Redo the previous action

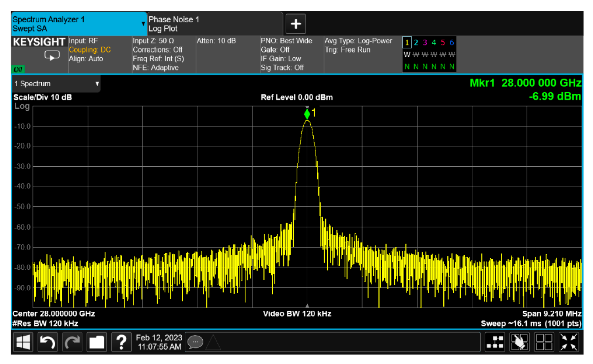tap(72, 342)
